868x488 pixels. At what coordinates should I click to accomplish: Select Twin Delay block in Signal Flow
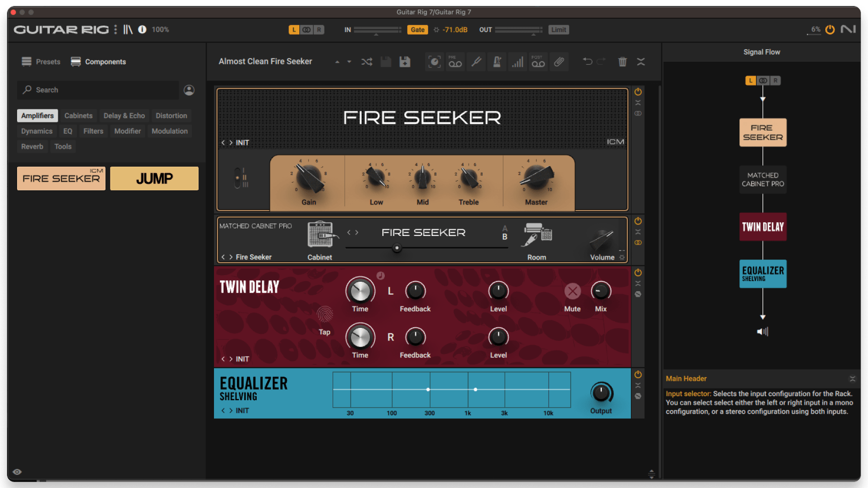[x=763, y=227]
